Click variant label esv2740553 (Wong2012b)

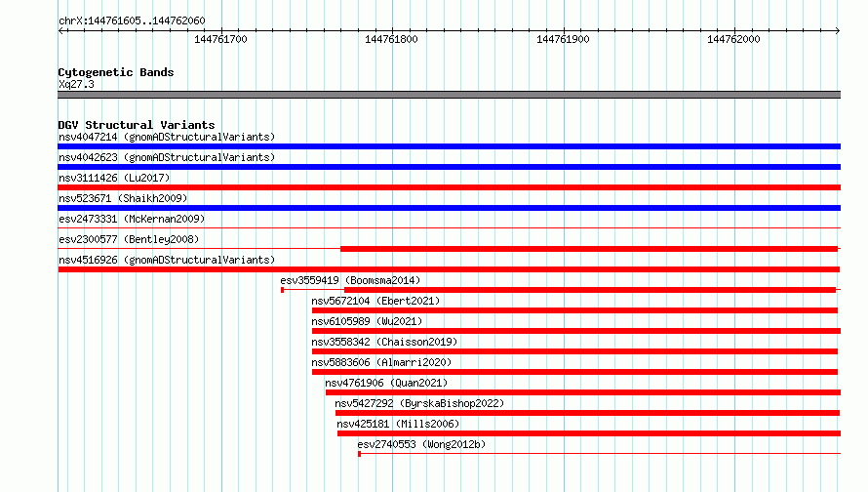point(421,444)
